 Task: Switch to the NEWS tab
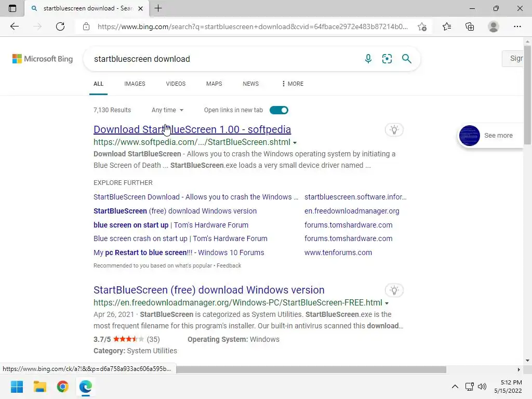251,84
